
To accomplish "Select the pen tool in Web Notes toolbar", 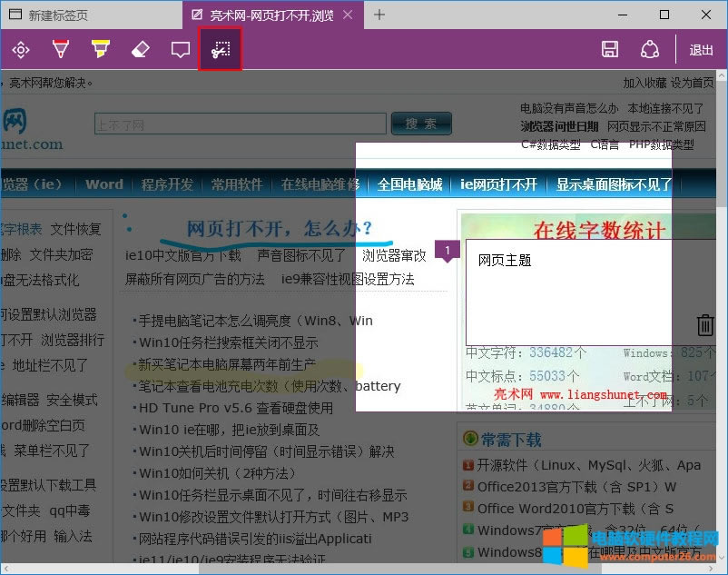I will coord(61,50).
